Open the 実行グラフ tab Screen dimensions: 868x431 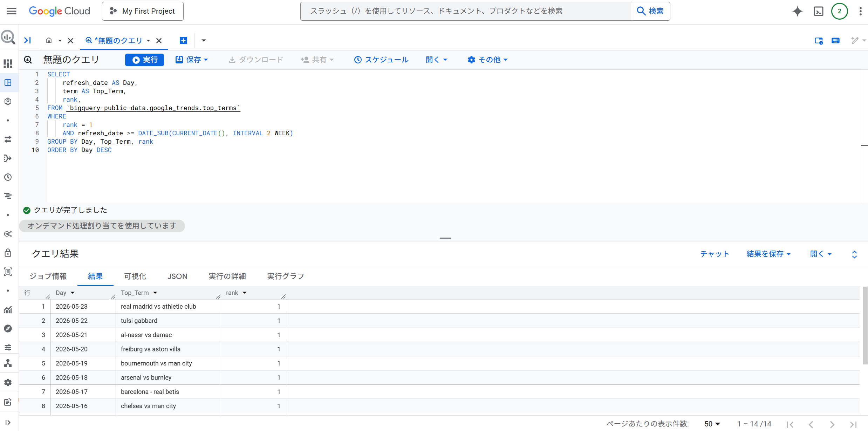tap(286, 276)
